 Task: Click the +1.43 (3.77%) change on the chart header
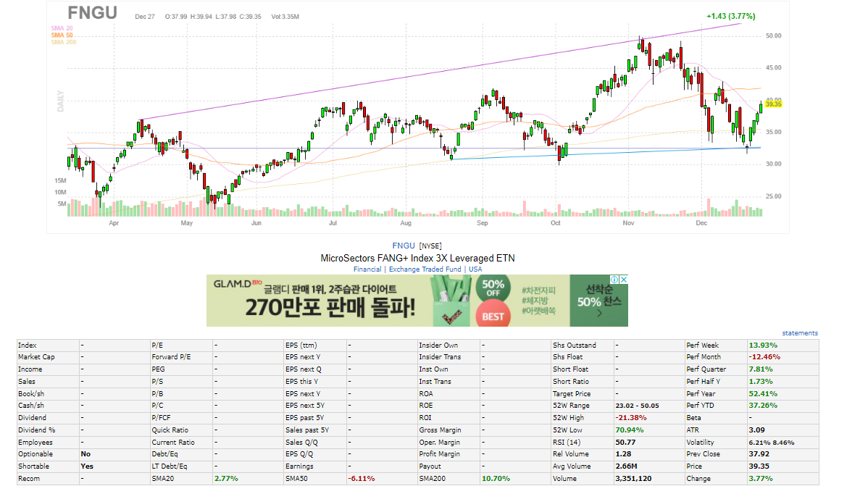point(731,16)
